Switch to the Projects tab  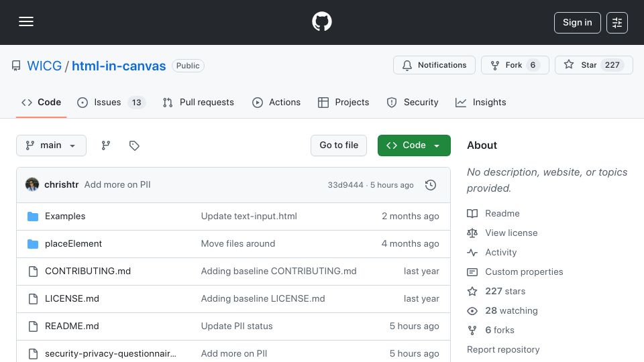343,102
